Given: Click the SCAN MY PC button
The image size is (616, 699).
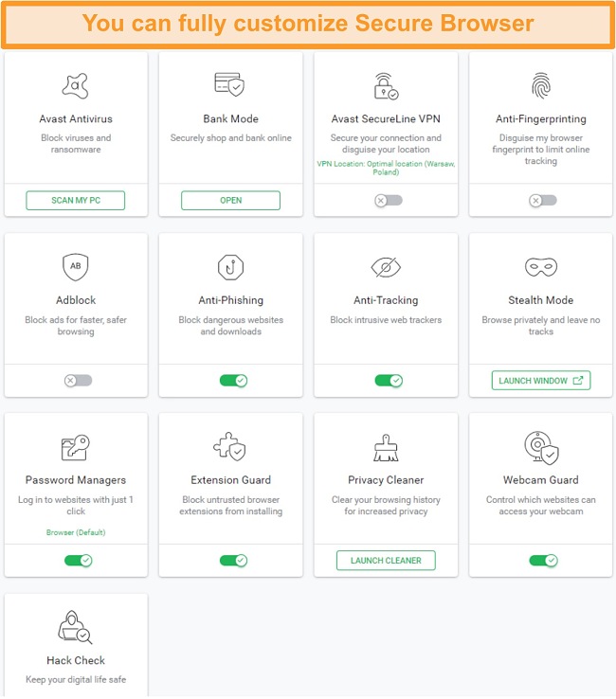Looking at the screenshot, I should 76,201.
